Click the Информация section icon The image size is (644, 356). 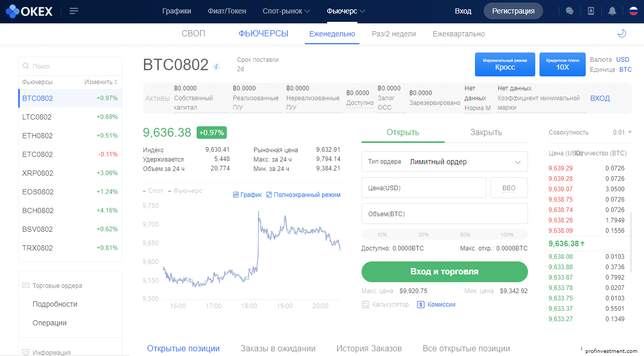pos(25,352)
